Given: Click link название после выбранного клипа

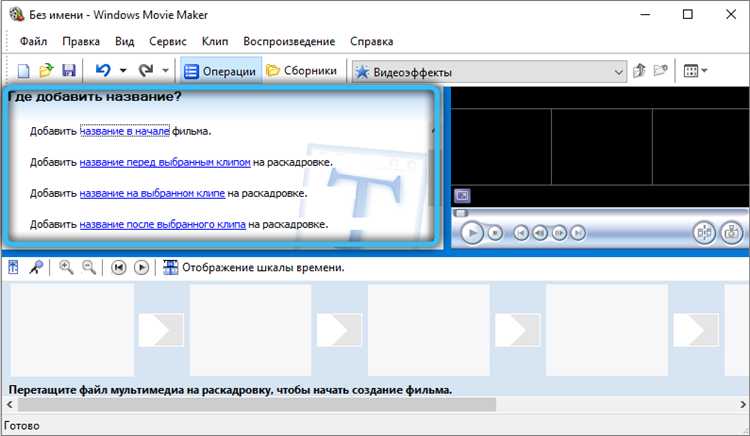Looking at the screenshot, I should click(x=163, y=224).
